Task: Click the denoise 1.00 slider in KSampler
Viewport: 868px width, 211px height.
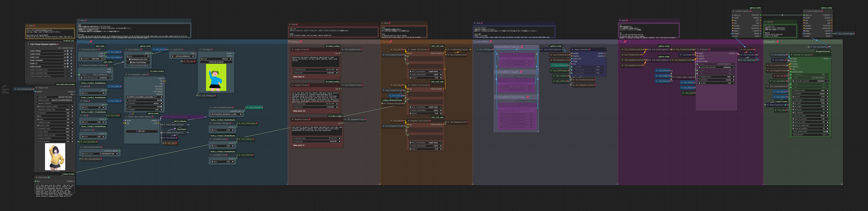Action: point(717,83)
